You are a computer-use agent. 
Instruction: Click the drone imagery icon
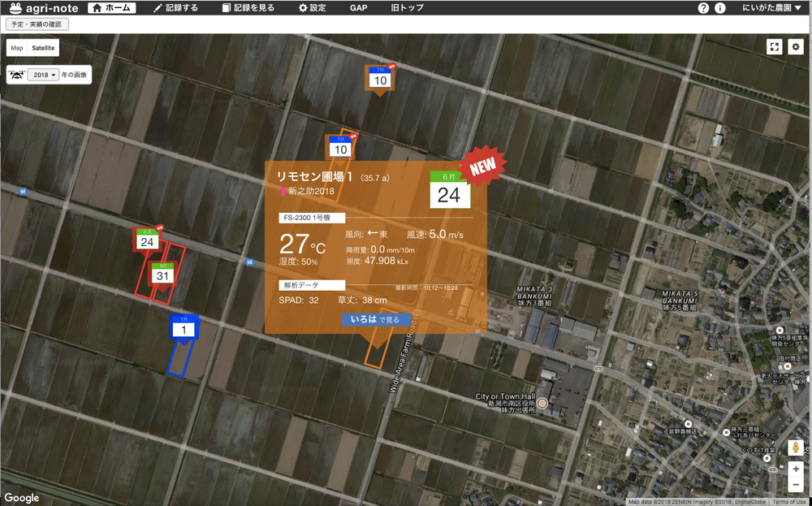pos(16,75)
